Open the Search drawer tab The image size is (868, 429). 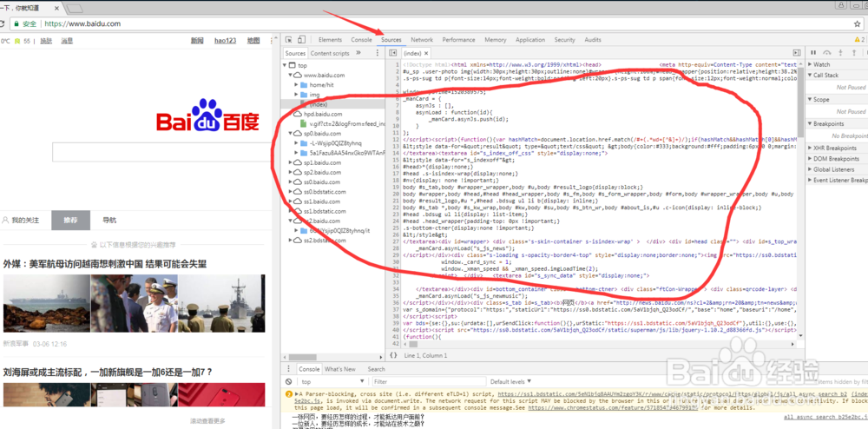tap(376, 369)
